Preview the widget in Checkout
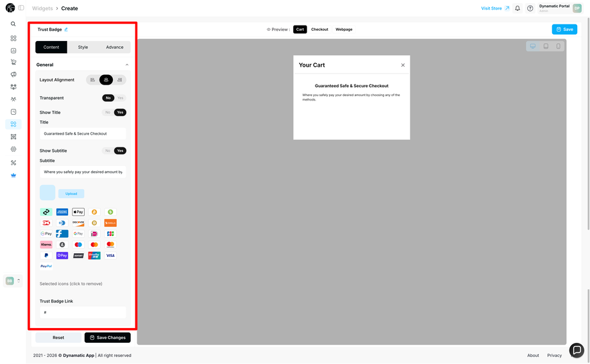This screenshot has width=590, height=364. [x=319, y=29]
